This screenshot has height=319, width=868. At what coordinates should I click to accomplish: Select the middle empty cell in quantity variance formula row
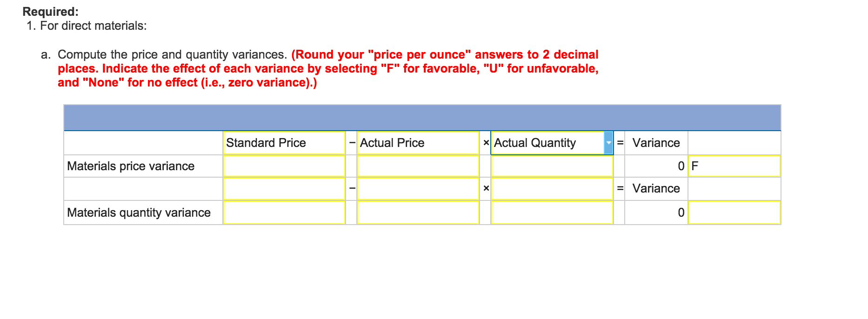418,188
